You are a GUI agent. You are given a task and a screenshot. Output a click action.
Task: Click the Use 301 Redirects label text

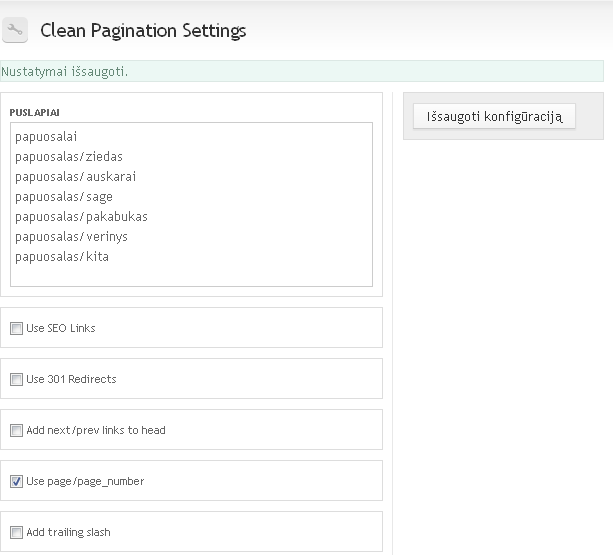pos(71,379)
